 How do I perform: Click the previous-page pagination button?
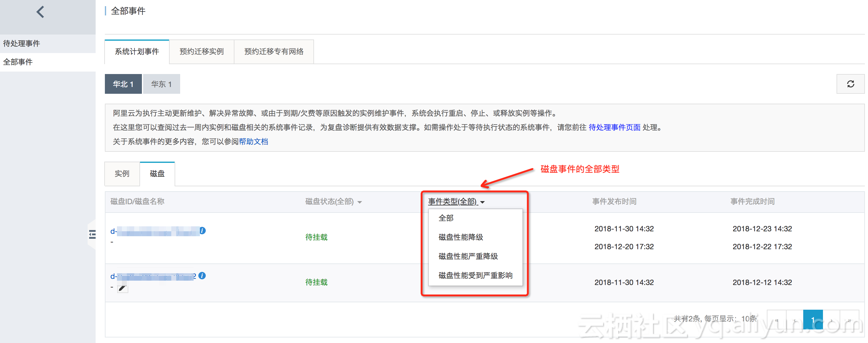coord(795,320)
